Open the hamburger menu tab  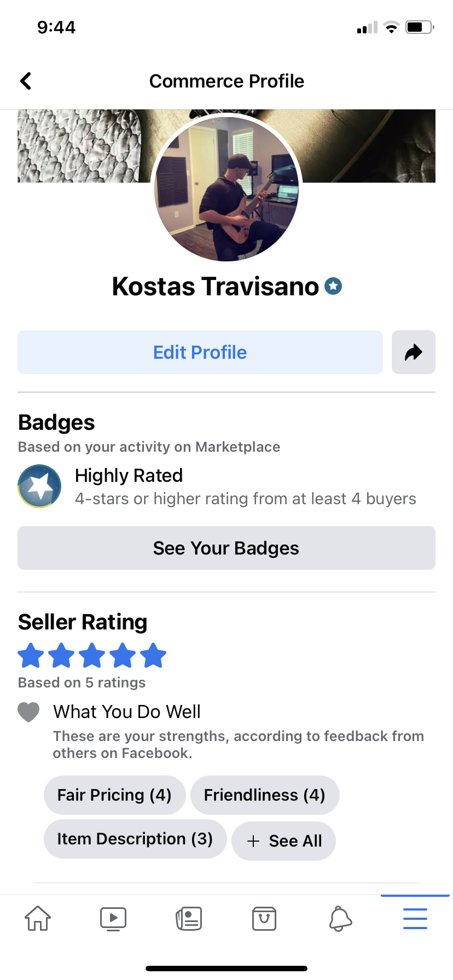point(415,918)
